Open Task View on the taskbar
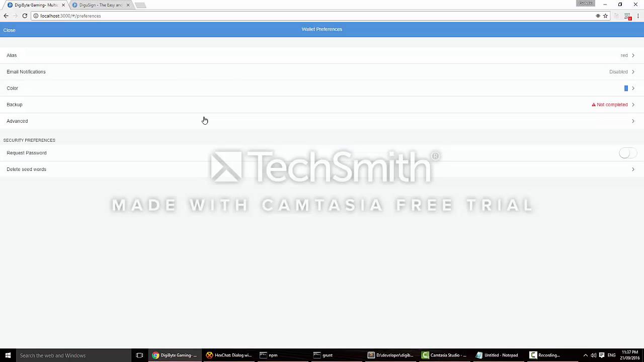The width and height of the screenshot is (644, 362). point(139,355)
